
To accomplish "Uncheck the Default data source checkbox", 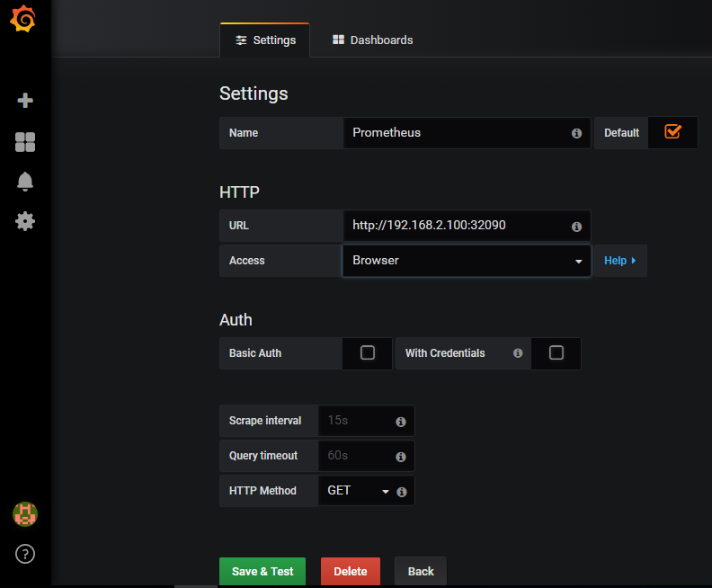I will 672,131.
